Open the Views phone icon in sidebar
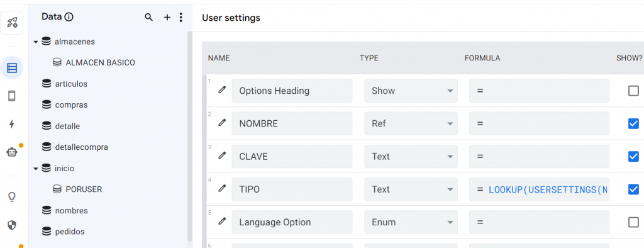Screen dimensions: 644x248 (x=12, y=96)
